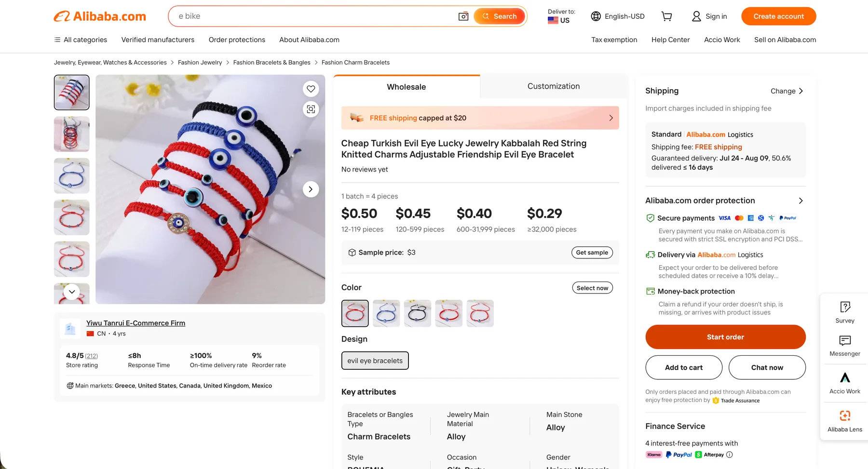Open Messenger from the side panel
Viewport: 868px width, 469px height.
[845, 346]
